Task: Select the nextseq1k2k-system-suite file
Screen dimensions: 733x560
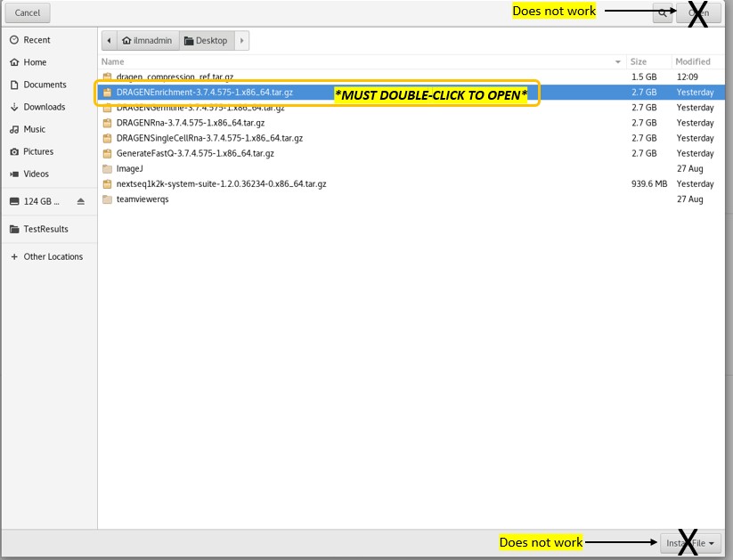Action: coord(221,183)
